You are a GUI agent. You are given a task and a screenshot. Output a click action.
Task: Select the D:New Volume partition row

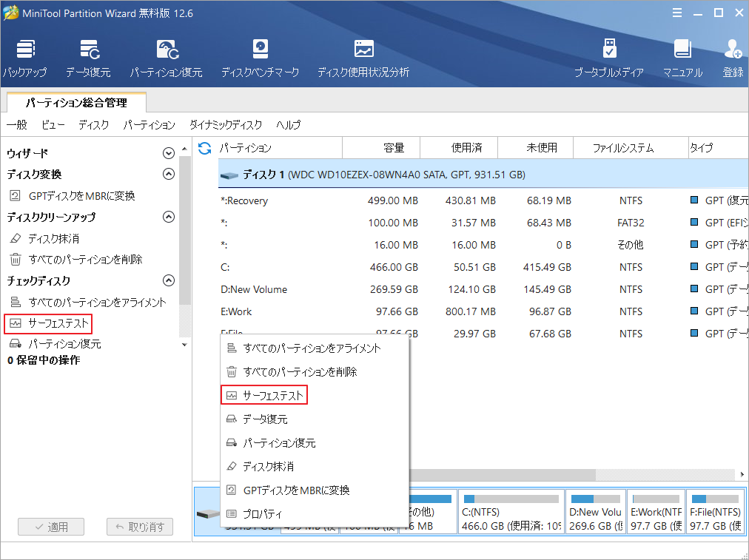pos(483,289)
